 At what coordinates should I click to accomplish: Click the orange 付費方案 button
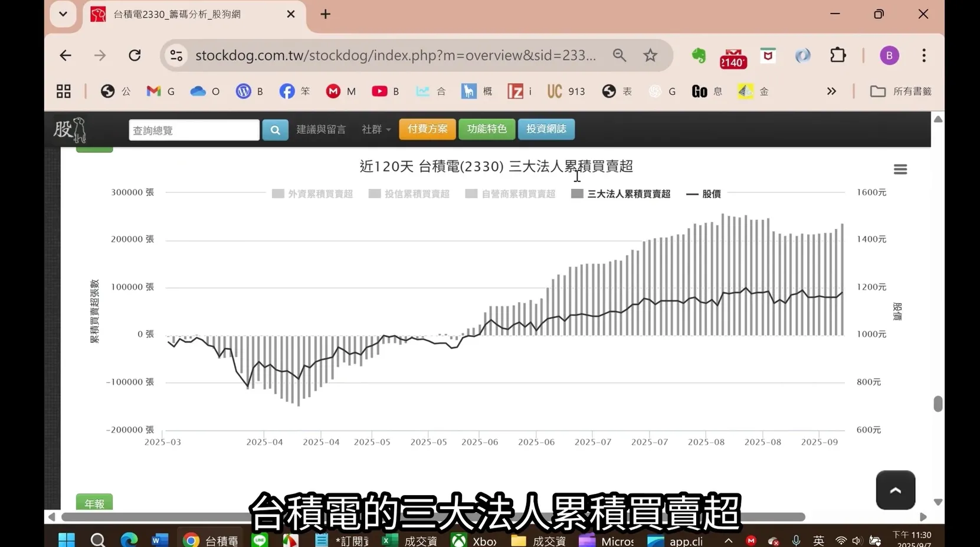point(427,129)
